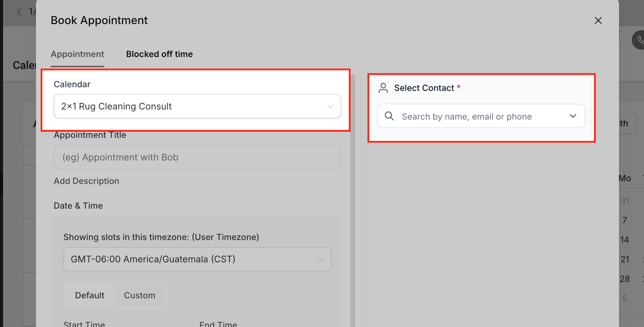Click the back chevron arrow at top left
This screenshot has width=644, height=327.
pos(19,12)
